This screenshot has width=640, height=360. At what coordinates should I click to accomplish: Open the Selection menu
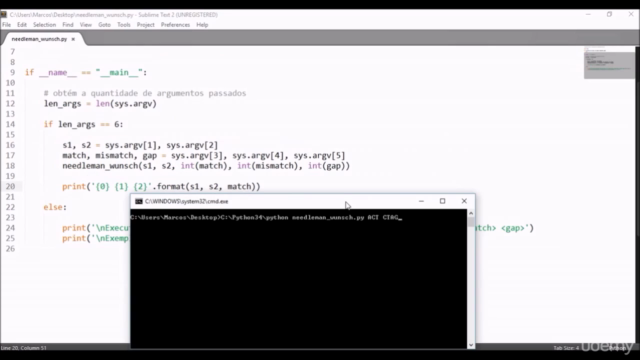coord(44,25)
